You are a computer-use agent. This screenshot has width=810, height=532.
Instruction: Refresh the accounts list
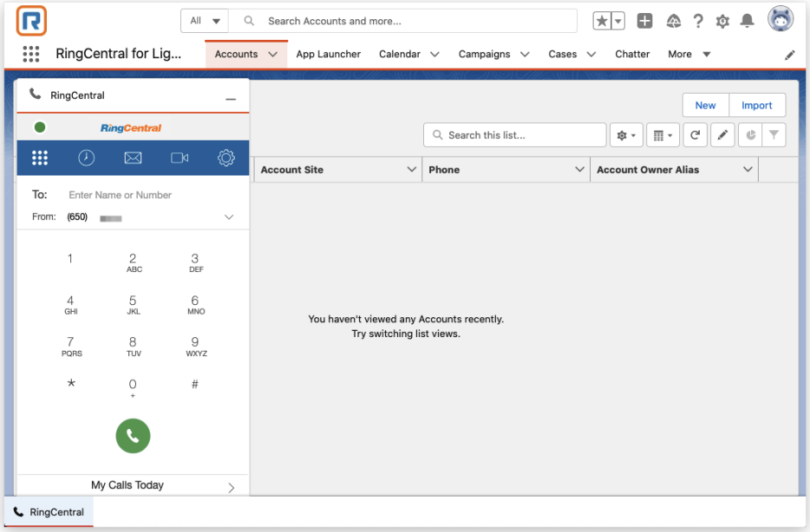tap(695, 135)
